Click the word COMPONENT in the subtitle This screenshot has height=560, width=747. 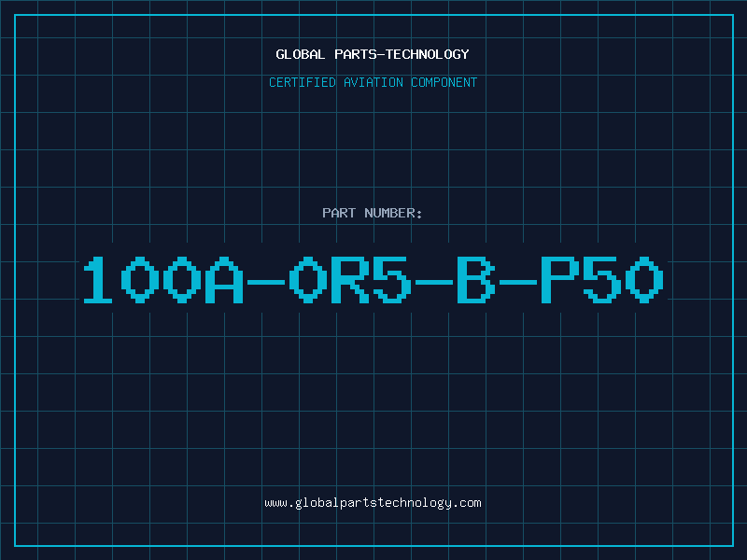[x=444, y=82]
